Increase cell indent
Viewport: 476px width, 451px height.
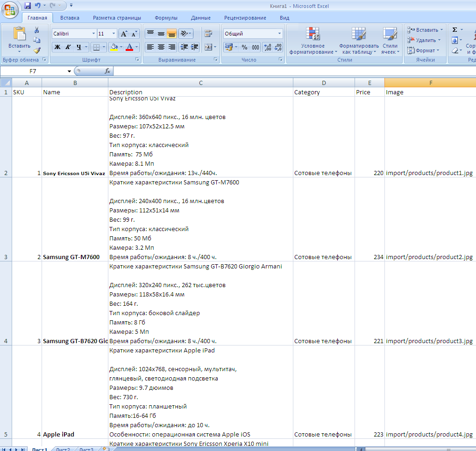(194, 47)
